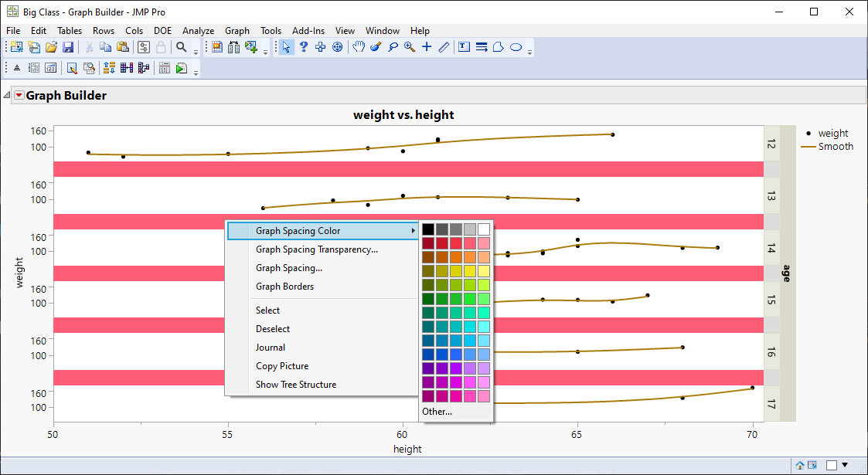
Task: Activate the Brush selection tool
Action: point(376,46)
